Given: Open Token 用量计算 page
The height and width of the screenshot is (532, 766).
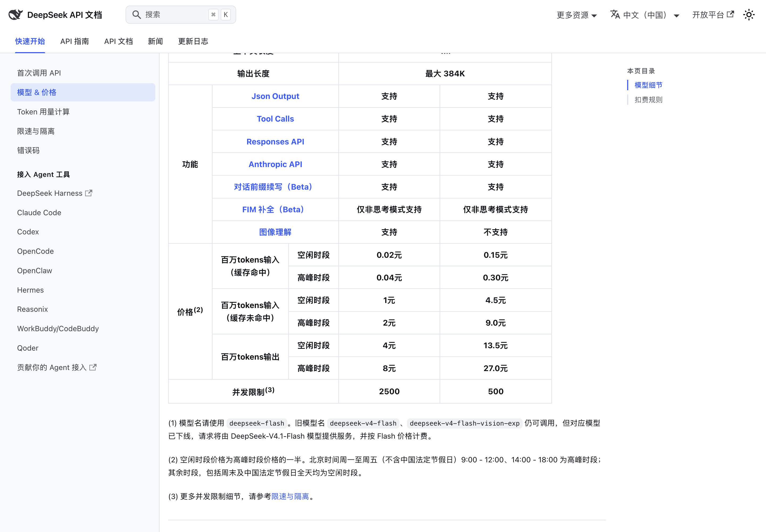Looking at the screenshot, I should pos(83,112).
